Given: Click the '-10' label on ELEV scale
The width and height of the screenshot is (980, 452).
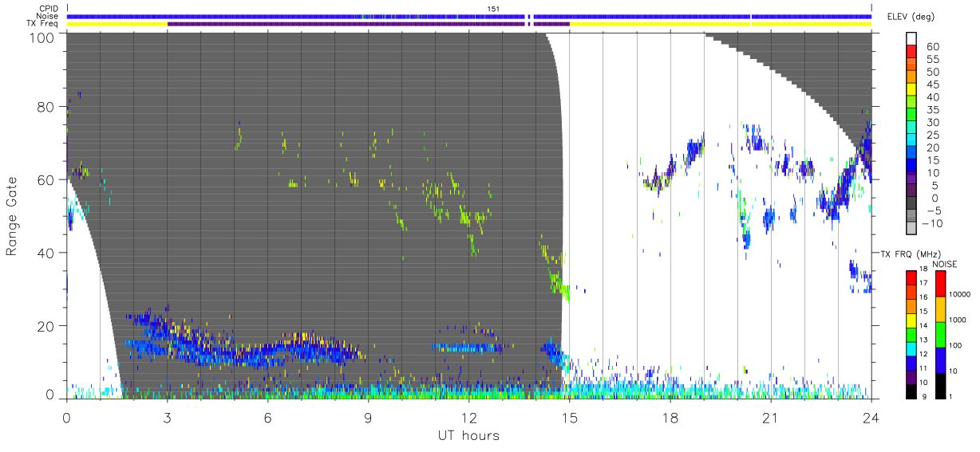Looking at the screenshot, I should tap(934, 223).
